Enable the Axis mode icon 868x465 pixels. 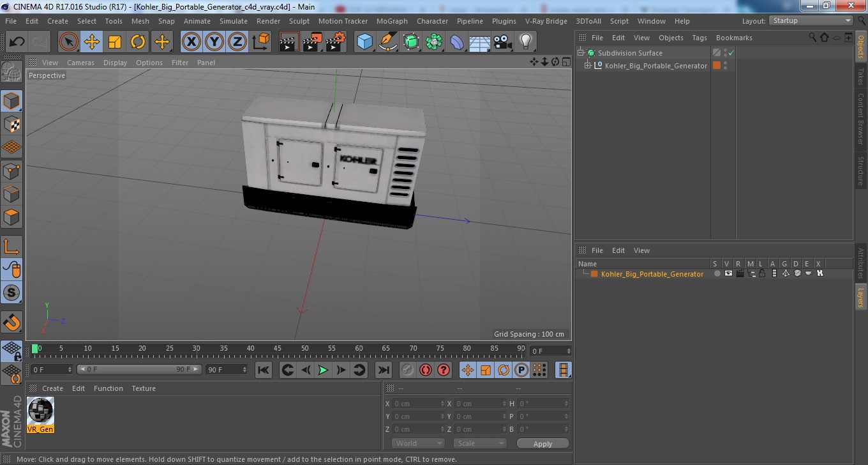point(11,247)
